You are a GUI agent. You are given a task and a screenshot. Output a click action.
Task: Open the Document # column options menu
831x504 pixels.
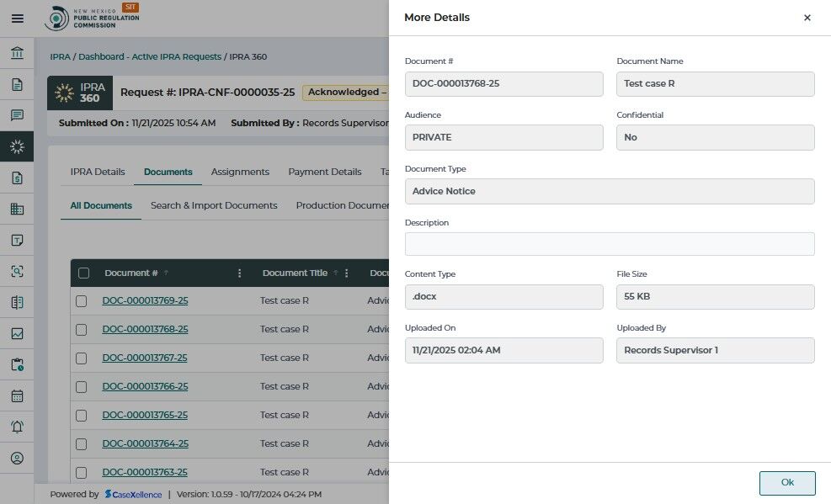coord(240,273)
